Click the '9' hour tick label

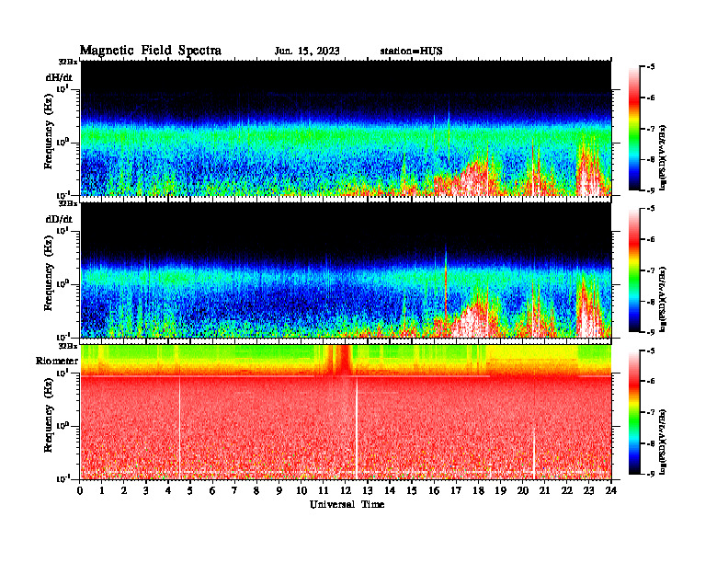click(279, 490)
